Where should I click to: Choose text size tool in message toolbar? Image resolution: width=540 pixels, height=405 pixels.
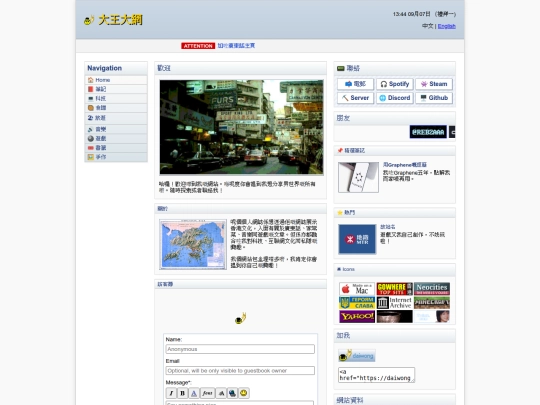[x=221, y=393]
